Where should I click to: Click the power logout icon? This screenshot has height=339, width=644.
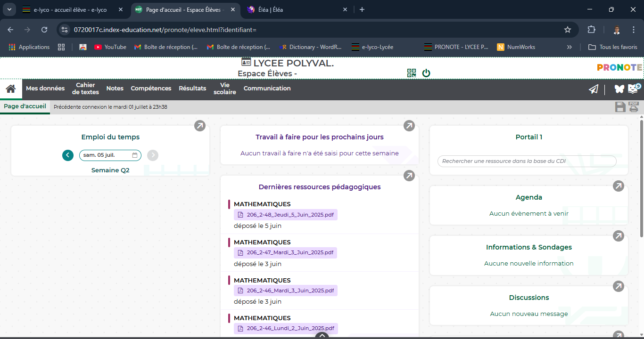[x=426, y=73]
